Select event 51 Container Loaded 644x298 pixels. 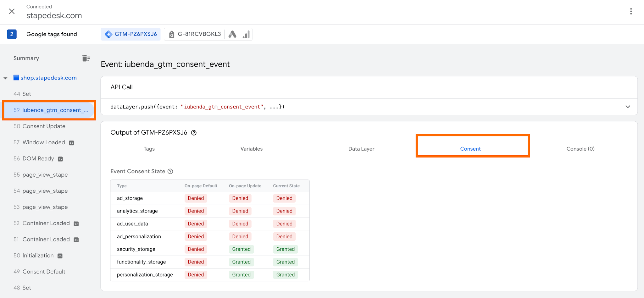click(x=42, y=239)
